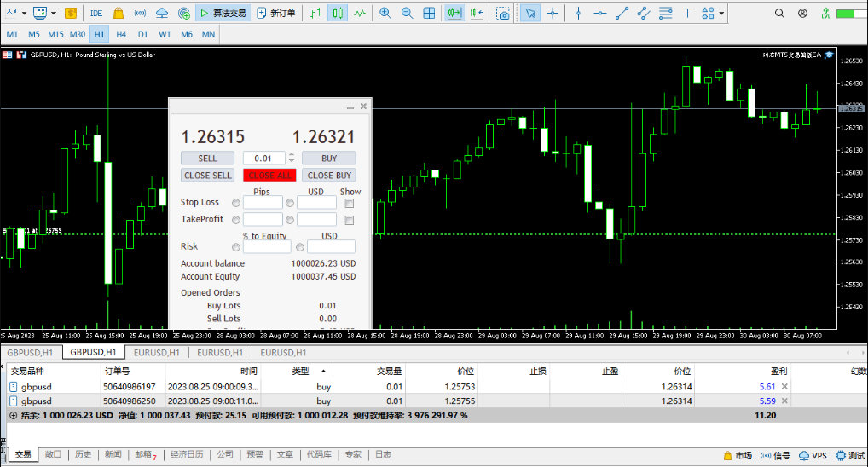Click the CLOSE SELL button
The image size is (868, 467).
click(207, 176)
